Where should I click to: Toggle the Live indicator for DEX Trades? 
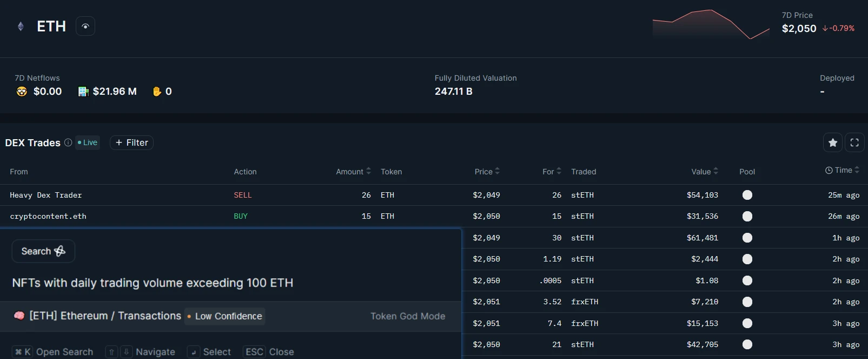(x=88, y=142)
